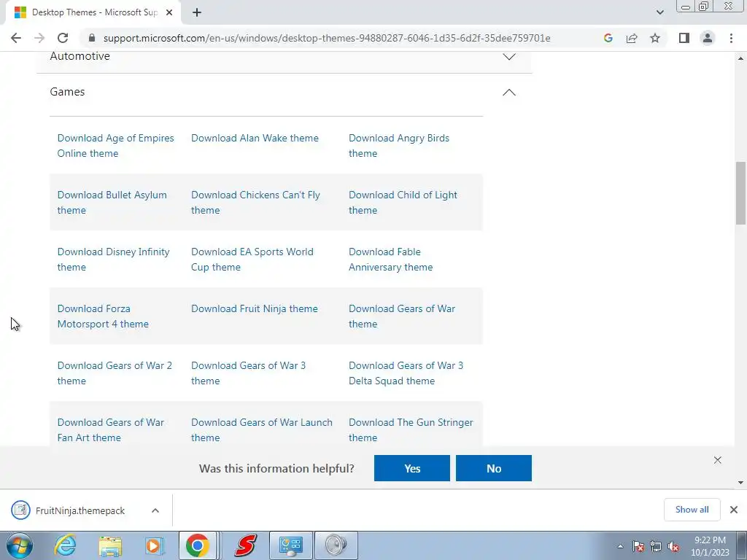Screen dimensions: 747x560
Task: Answer No to the helpful question
Action: (494, 468)
